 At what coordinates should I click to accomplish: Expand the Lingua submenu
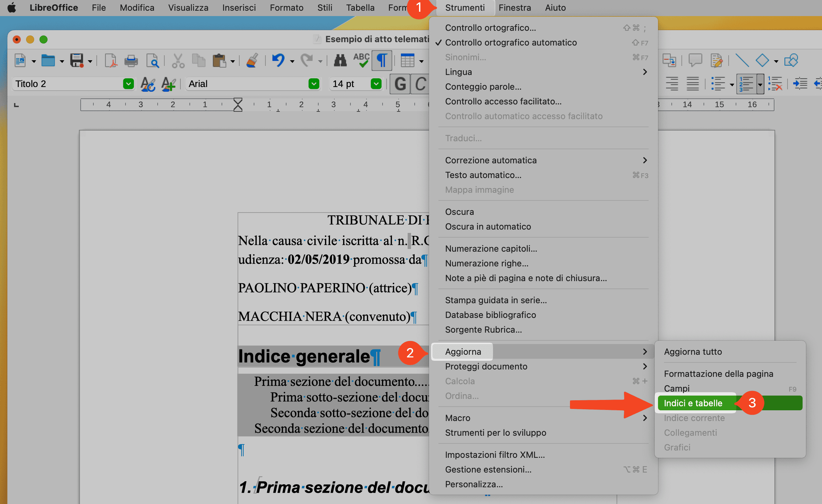(543, 72)
